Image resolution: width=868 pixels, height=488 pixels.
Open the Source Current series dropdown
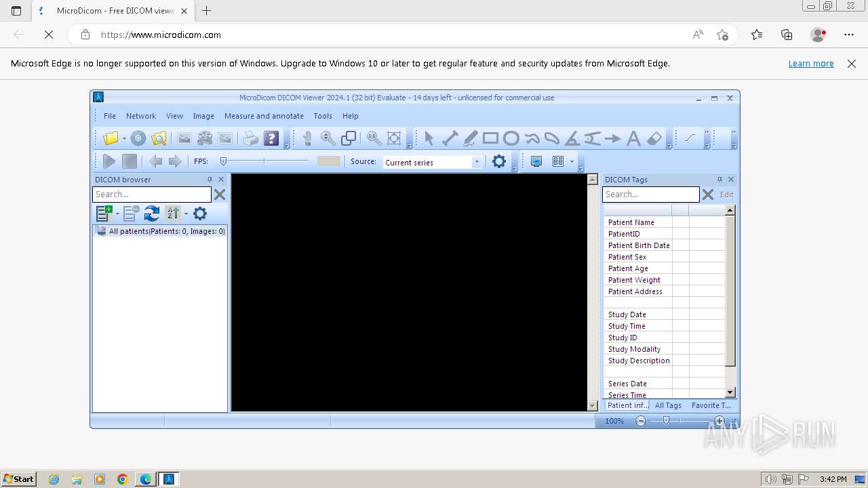pos(477,162)
